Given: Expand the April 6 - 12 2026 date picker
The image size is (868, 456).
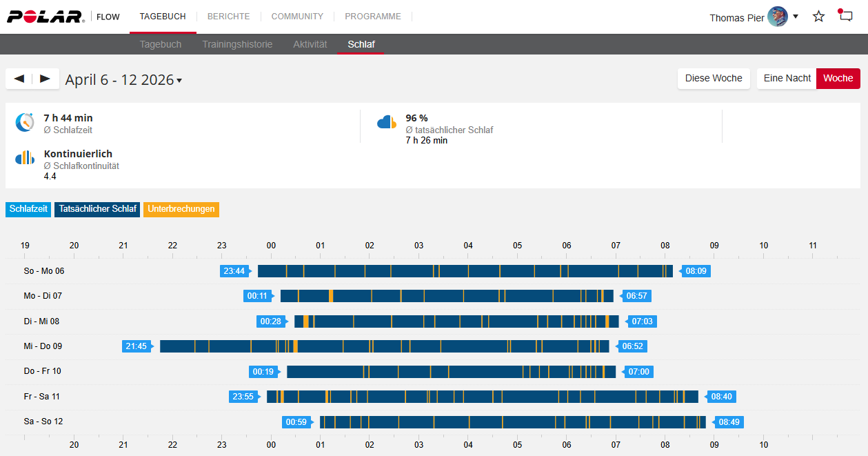Looking at the screenshot, I should 124,80.
